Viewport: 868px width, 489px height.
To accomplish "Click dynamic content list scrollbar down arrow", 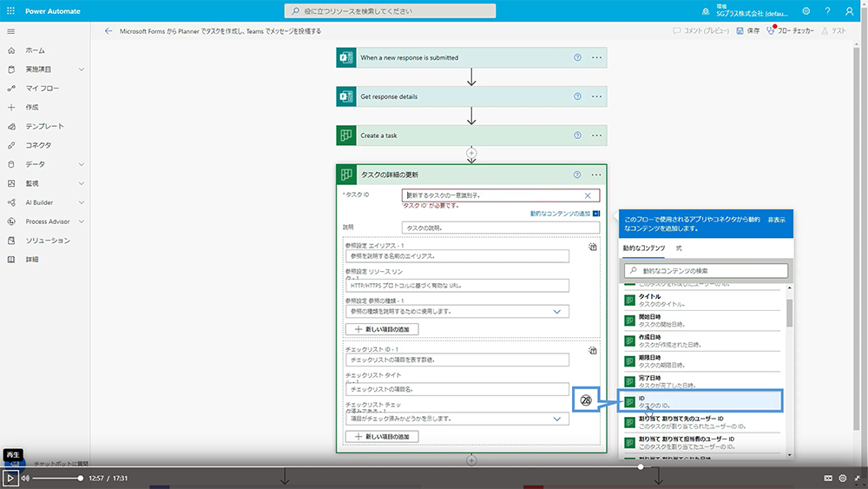I will tap(789, 455).
